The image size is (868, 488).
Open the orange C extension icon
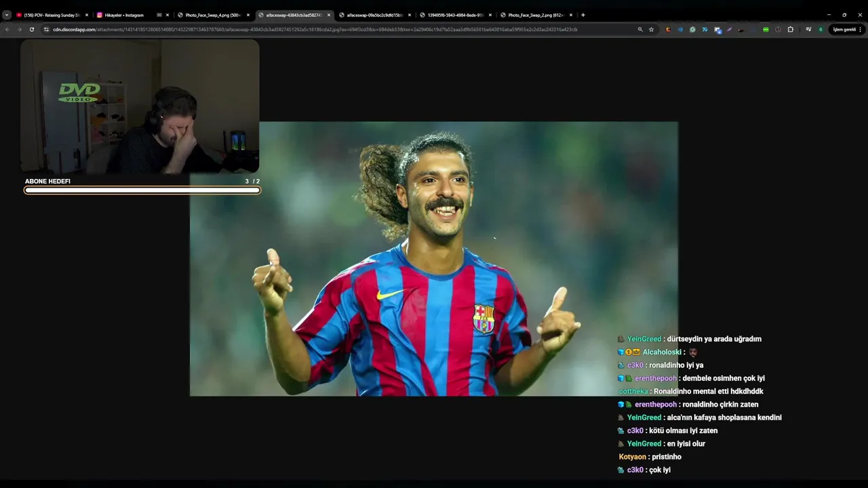[x=668, y=29]
